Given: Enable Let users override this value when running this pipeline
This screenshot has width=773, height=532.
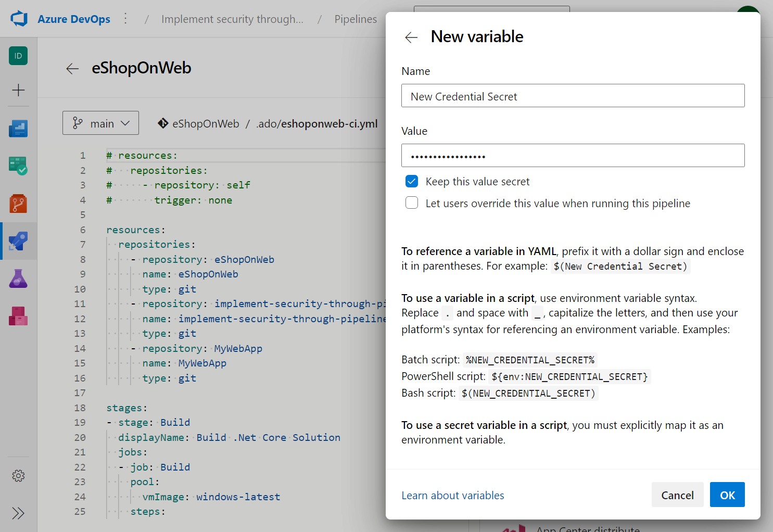Looking at the screenshot, I should tap(412, 202).
